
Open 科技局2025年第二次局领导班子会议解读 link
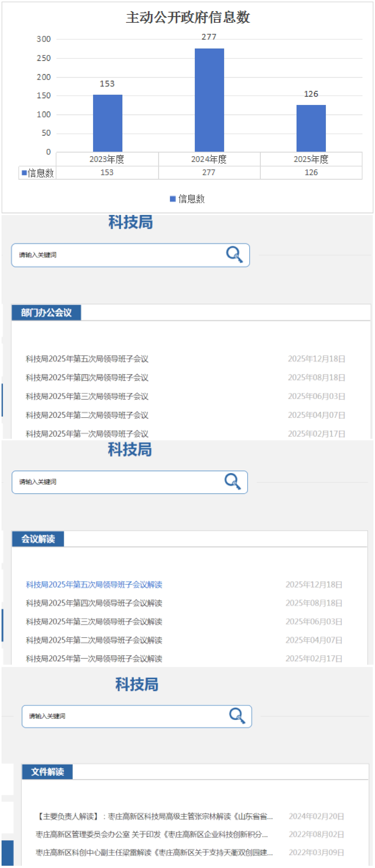94,640
